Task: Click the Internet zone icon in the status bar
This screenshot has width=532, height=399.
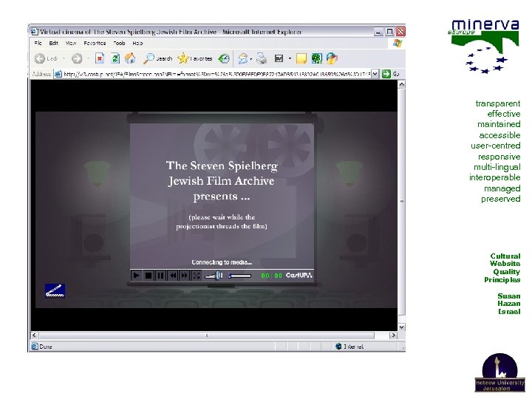Action: (x=338, y=346)
